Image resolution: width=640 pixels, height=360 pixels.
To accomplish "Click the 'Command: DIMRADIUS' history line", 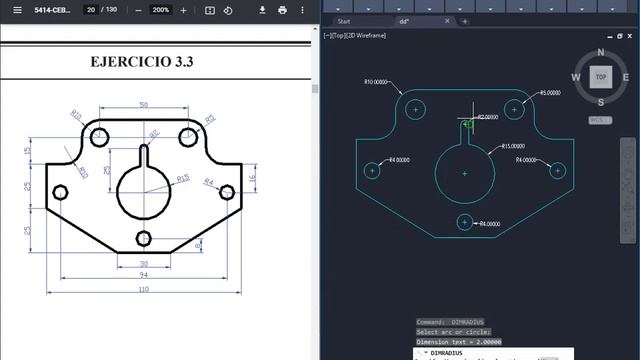I will 450,322.
